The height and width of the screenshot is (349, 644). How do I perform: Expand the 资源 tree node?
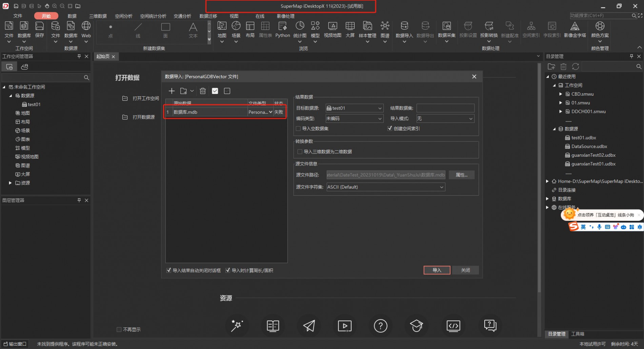(10, 183)
